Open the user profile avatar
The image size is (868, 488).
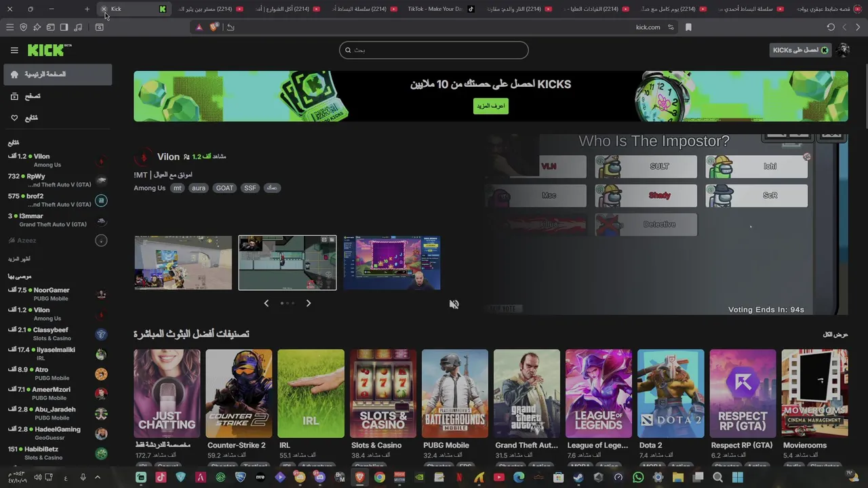point(843,50)
